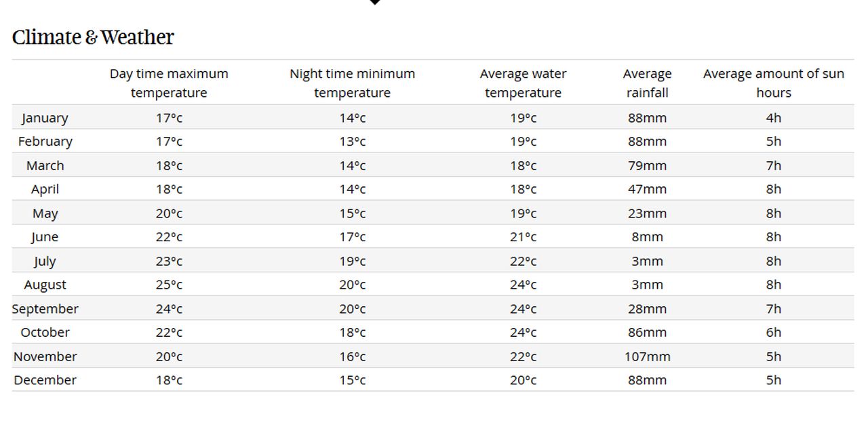Click the December row label

(45, 380)
